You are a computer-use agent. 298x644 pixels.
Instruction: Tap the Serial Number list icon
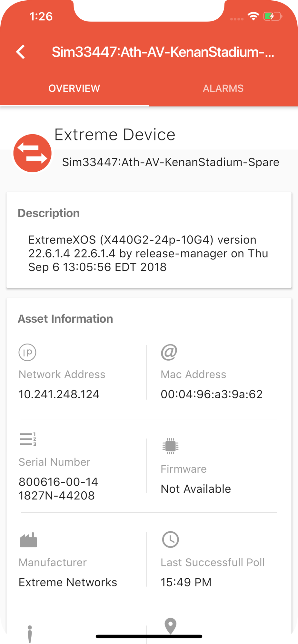[x=28, y=439]
